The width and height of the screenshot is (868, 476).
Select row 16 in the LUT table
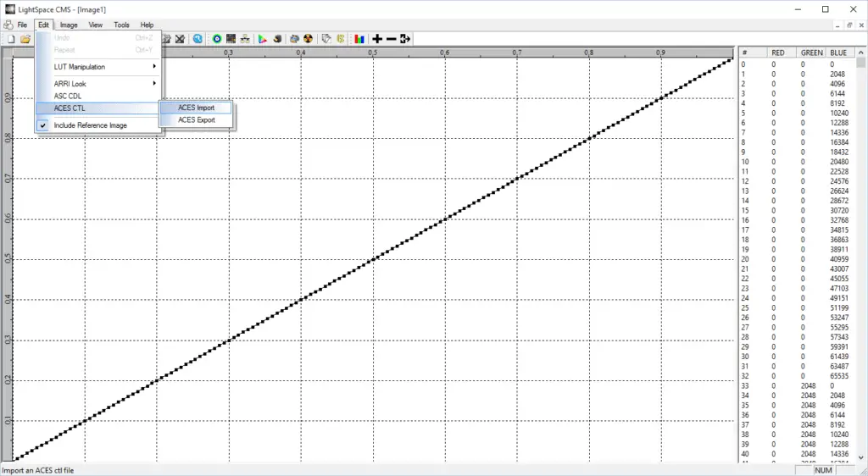[797, 220]
